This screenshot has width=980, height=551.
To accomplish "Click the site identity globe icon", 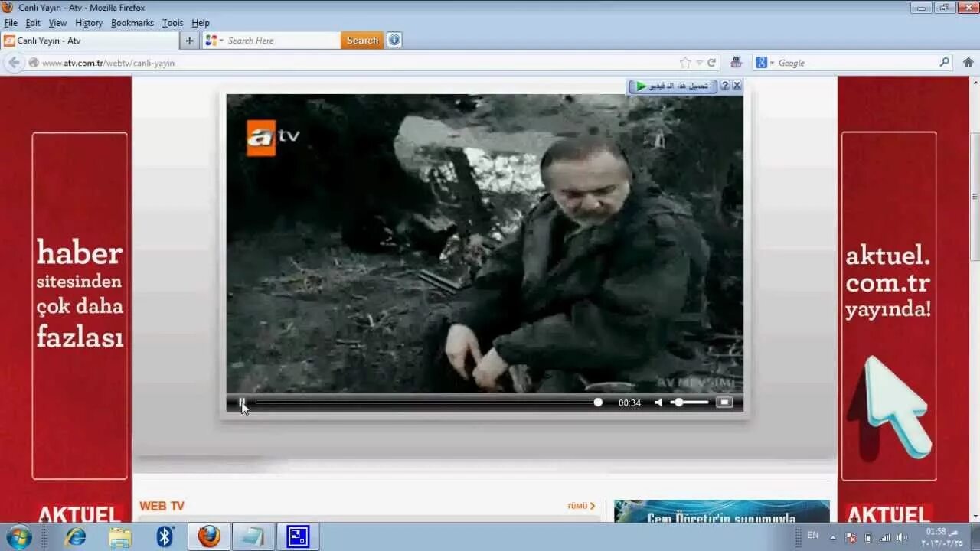I will coord(33,63).
